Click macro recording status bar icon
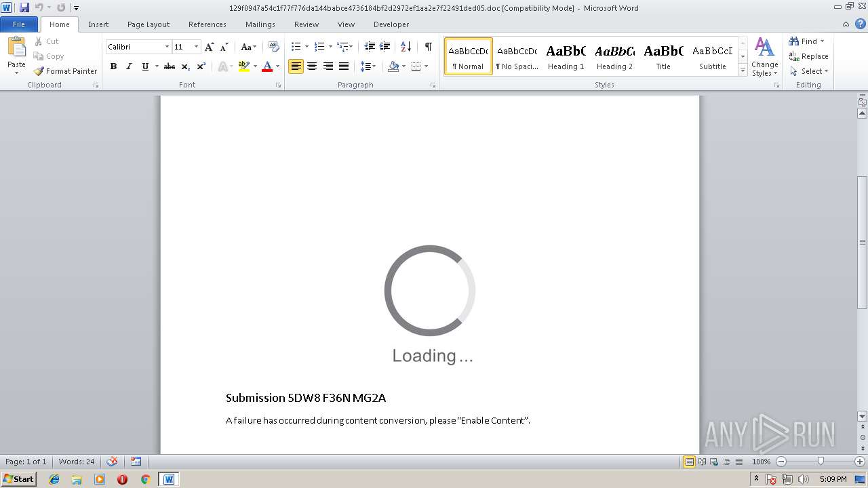 point(136,462)
